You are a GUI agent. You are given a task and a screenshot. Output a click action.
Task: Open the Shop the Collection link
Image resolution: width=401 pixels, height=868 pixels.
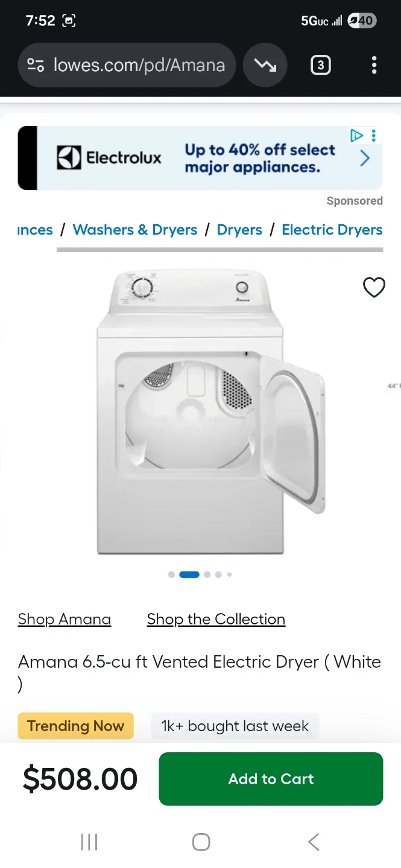click(216, 619)
